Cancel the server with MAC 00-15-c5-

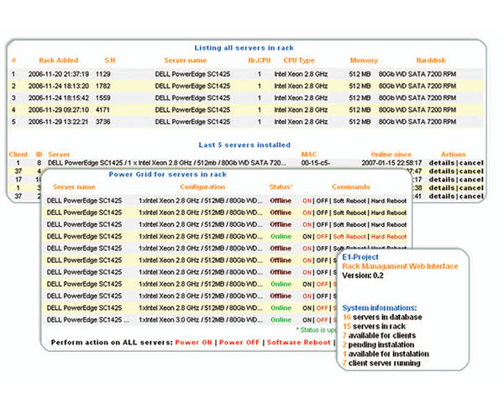pos(471,163)
